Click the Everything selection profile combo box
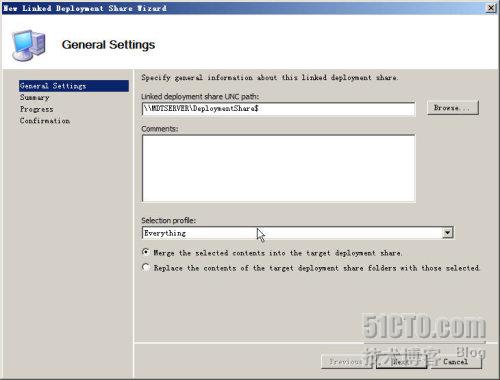Image resolution: width=500 pixels, height=380 pixels. 297,233
